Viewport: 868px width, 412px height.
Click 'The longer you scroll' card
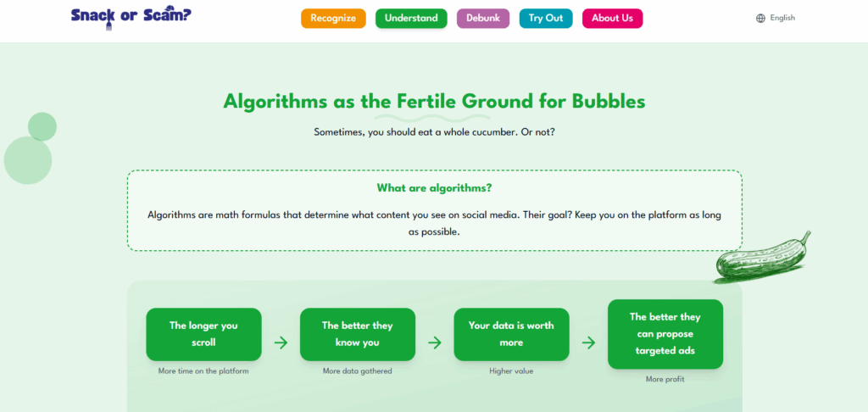tap(203, 334)
